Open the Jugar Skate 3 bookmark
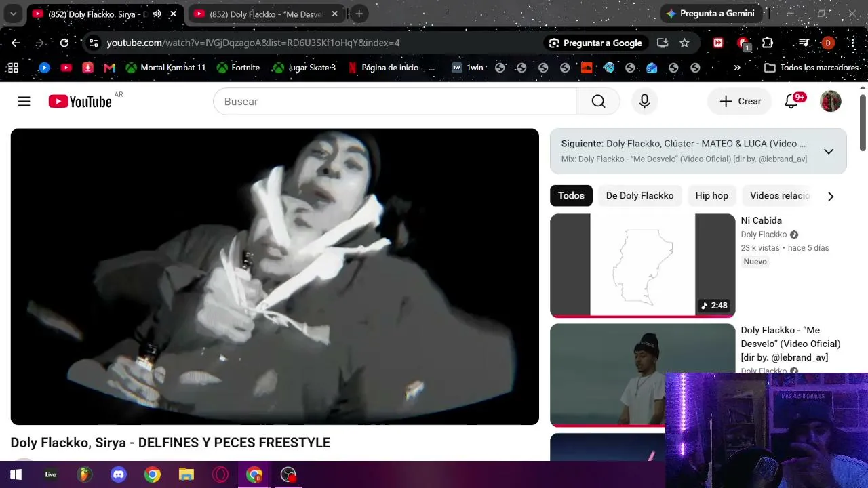 pyautogui.click(x=304, y=68)
